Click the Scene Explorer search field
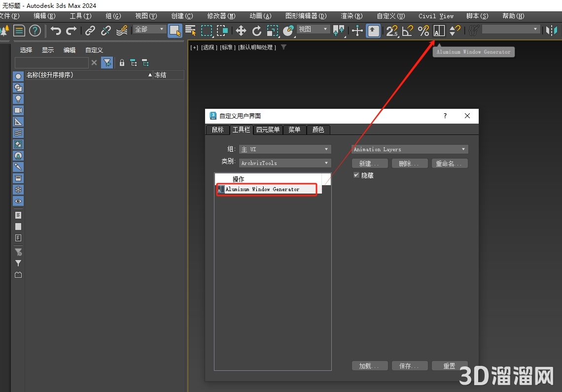The image size is (562, 392). tap(51, 63)
